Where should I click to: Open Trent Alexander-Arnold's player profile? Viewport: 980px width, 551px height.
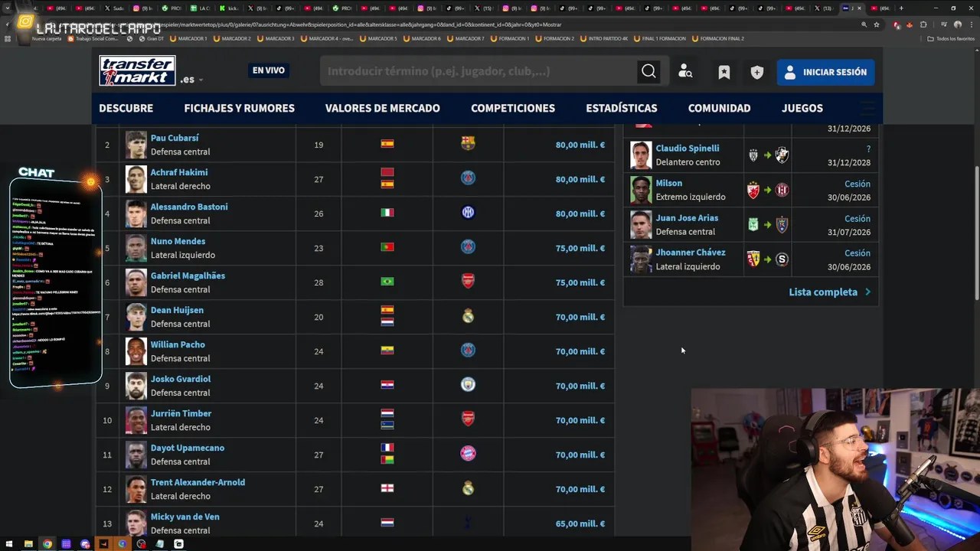click(198, 482)
